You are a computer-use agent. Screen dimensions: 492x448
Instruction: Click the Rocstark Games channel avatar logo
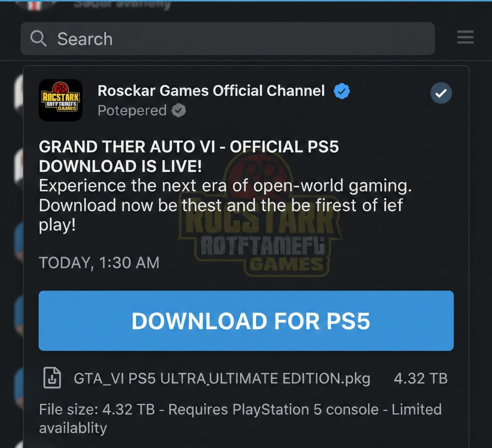(x=61, y=100)
